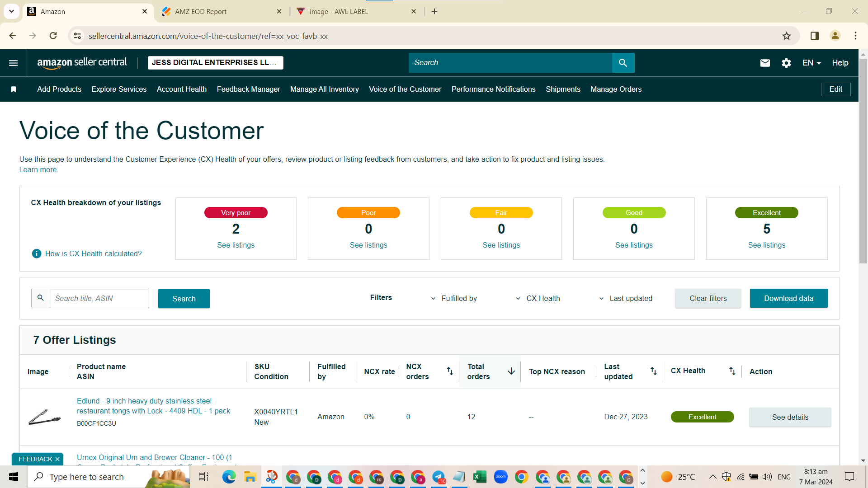Image resolution: width=868 pixels, height=488 pixels.
Task: Open the hamburger navigation menu
Action: (14, 63)
